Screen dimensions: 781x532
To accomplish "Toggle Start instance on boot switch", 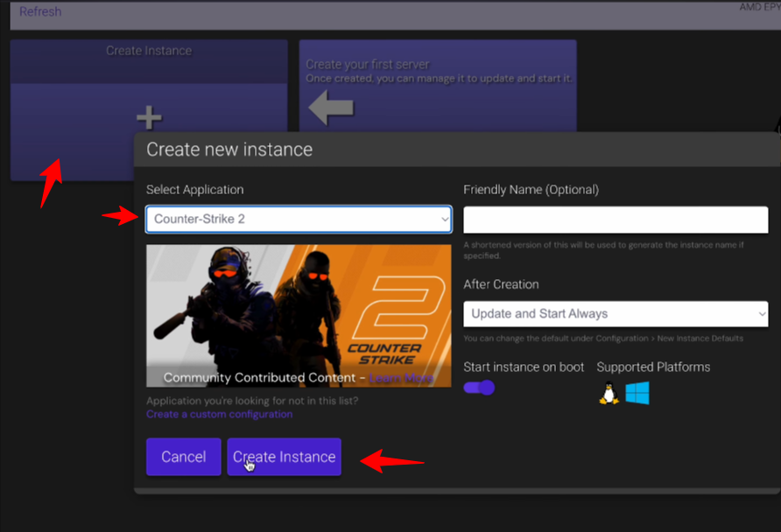I will tap(480, 387).
